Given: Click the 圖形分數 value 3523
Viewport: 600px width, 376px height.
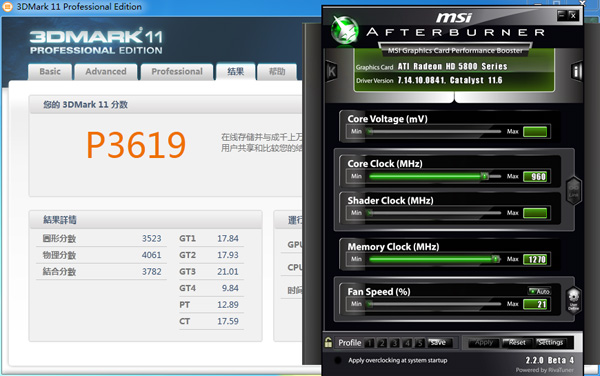Looking at the screenshot, I should 152,238.
